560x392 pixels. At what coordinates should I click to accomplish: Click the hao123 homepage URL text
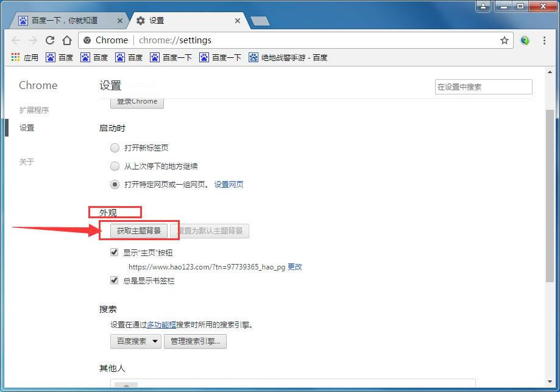[207, 267]
